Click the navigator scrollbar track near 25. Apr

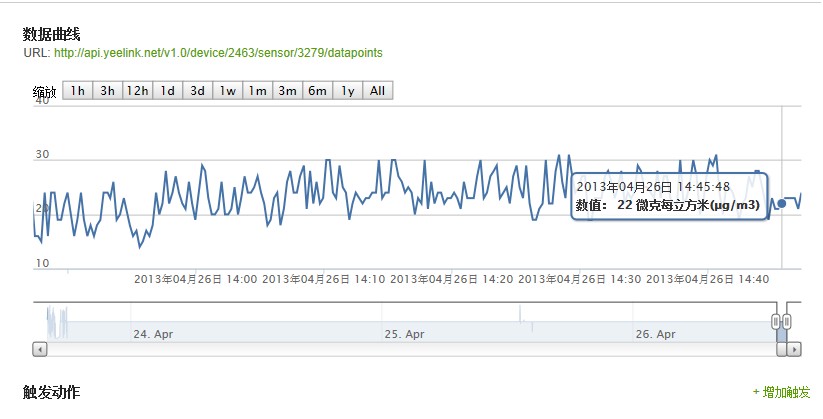(x=404, y=349)
